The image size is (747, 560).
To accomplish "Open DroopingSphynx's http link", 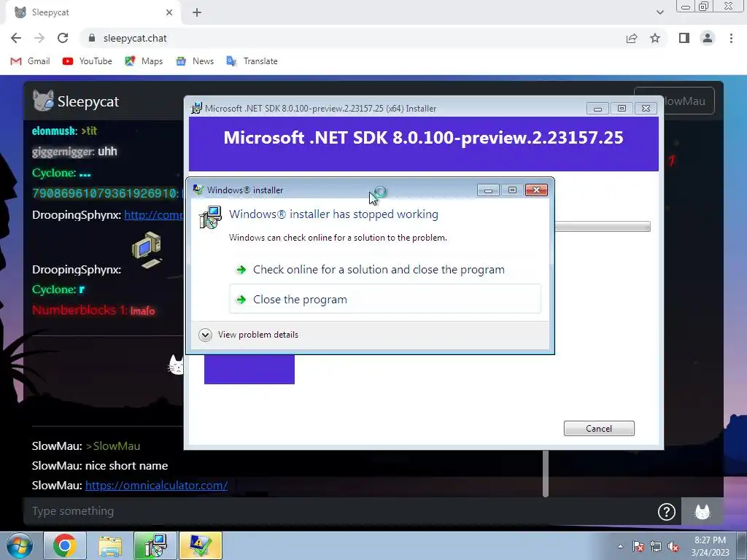I will pos(154,215).
